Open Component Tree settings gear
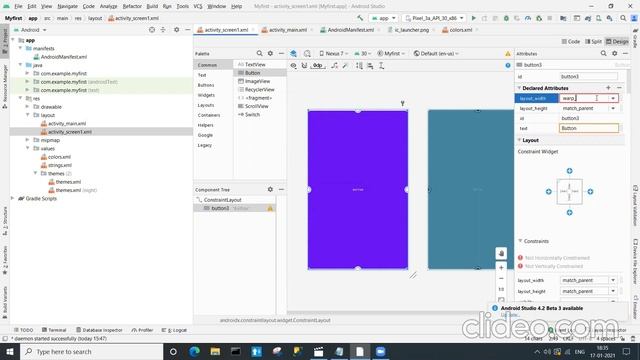Image resolution: width=640 pixels, height=360 pixels. (x=270, y=189)
